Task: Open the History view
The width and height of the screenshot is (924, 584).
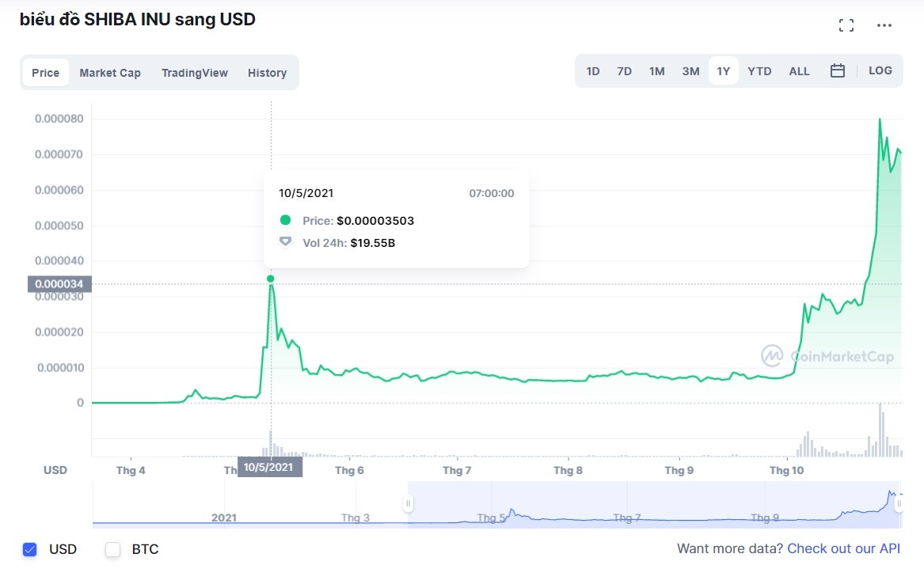Action: (x=267, y=72)
